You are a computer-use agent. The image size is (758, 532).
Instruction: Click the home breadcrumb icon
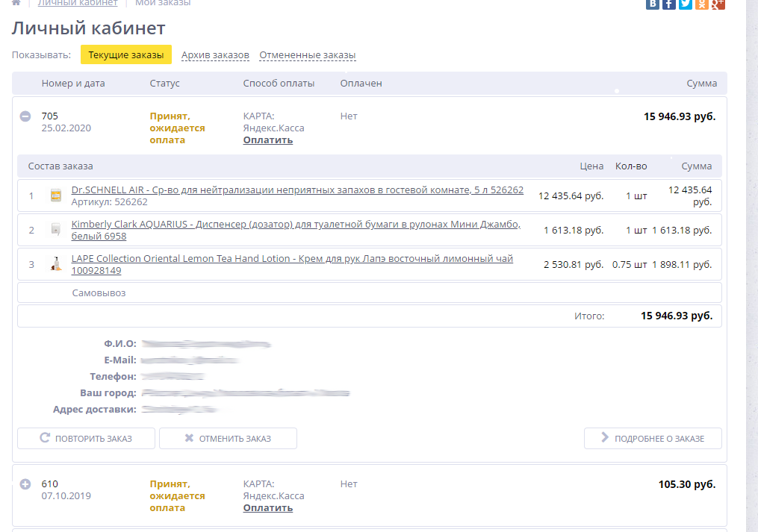coord(16,2)
